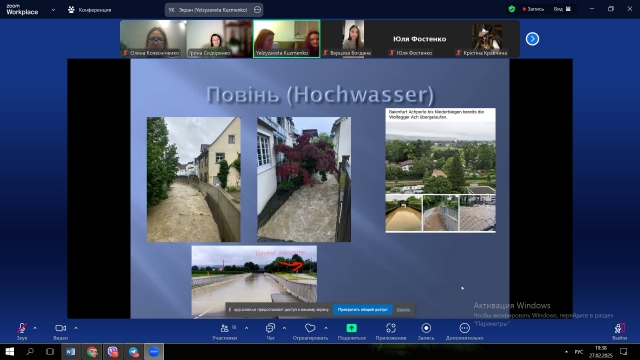The image size is (640, 360).
Task: Open the clock and date flyout
Action: tap(601, 352)
